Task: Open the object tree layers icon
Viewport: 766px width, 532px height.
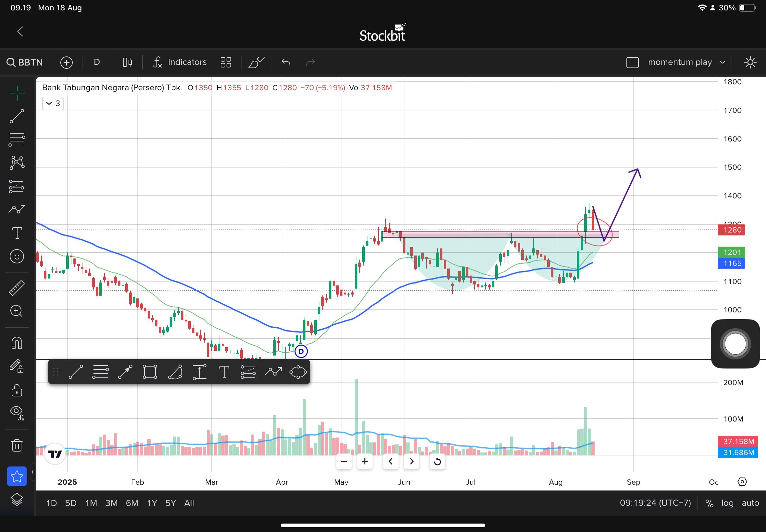Action: tap(17, 499)
